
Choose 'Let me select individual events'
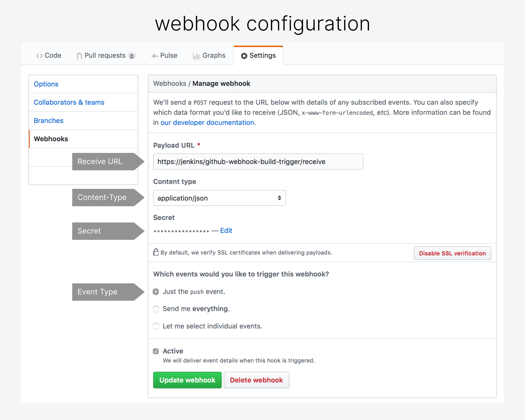point(156,326)
